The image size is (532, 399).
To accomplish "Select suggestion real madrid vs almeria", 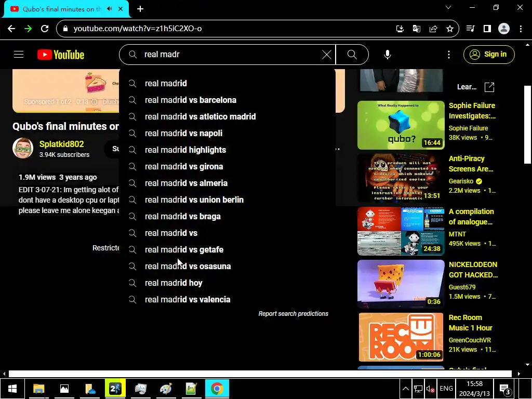I will coord(227,183).
